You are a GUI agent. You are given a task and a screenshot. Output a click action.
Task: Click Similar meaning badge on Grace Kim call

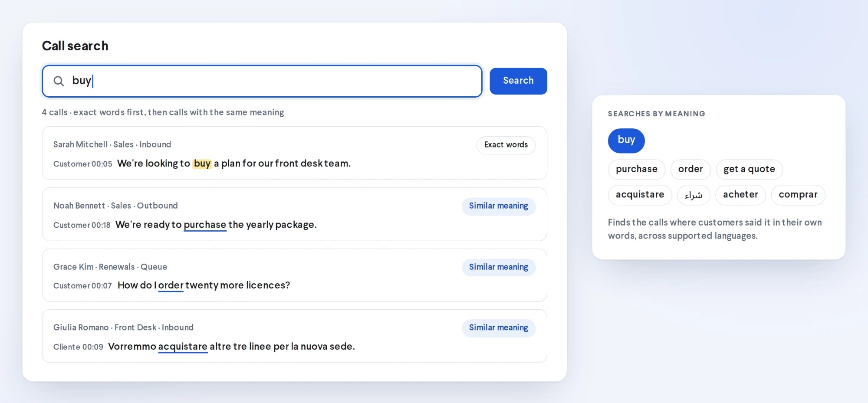coord(499,267)
